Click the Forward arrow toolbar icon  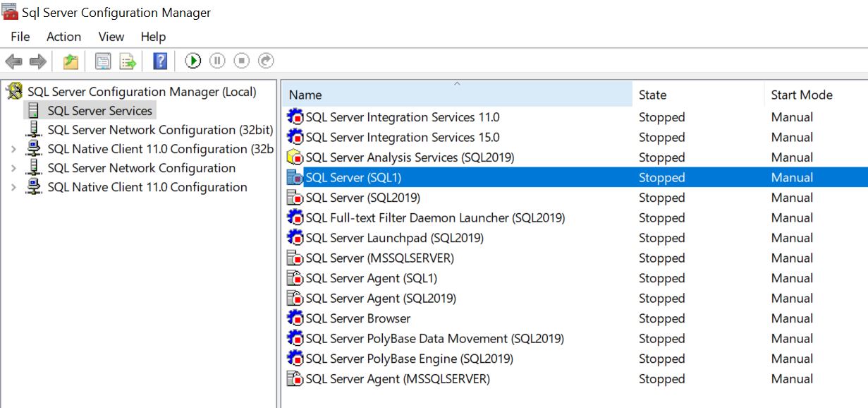38,61
